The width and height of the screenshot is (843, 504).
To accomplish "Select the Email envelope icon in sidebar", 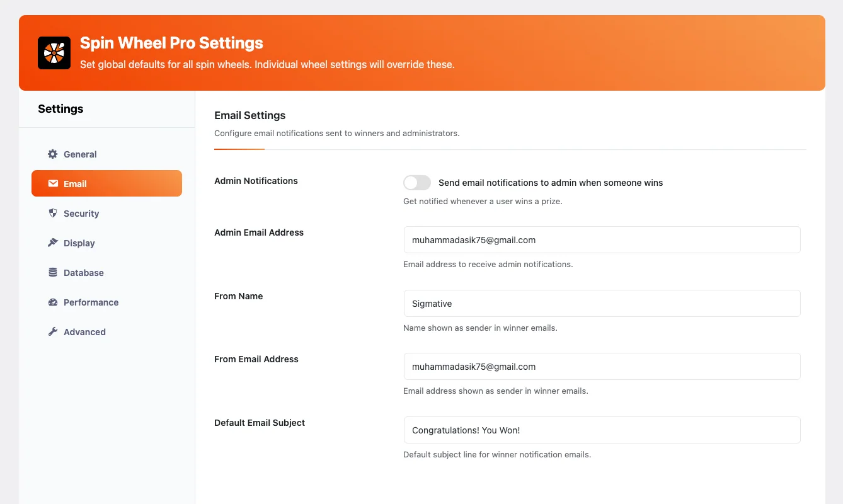I will pos(52,183).
